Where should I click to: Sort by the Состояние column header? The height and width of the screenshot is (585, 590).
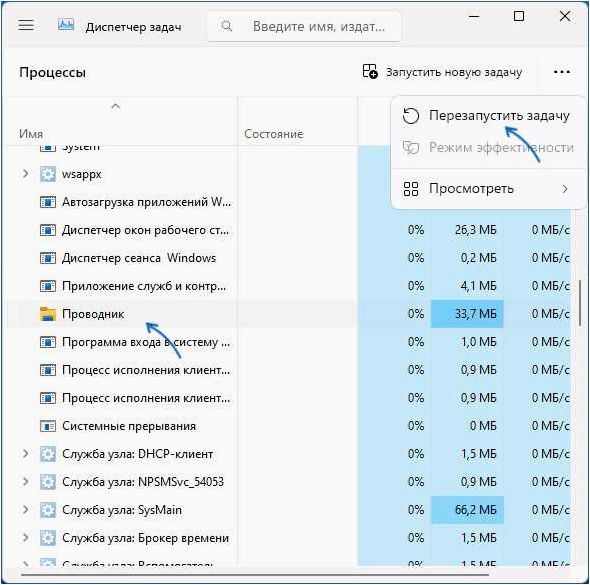pyautogui.click(x=274, y=134)
